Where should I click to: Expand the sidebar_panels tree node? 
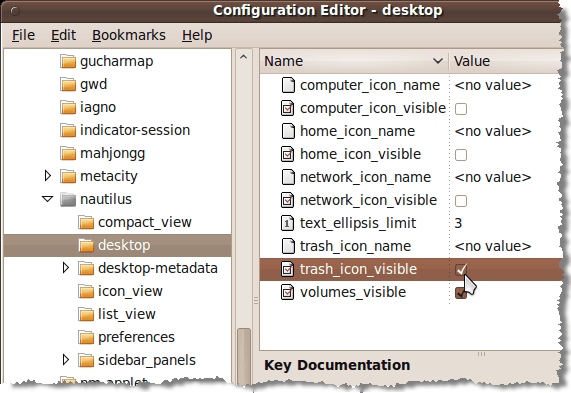(66, 360)
